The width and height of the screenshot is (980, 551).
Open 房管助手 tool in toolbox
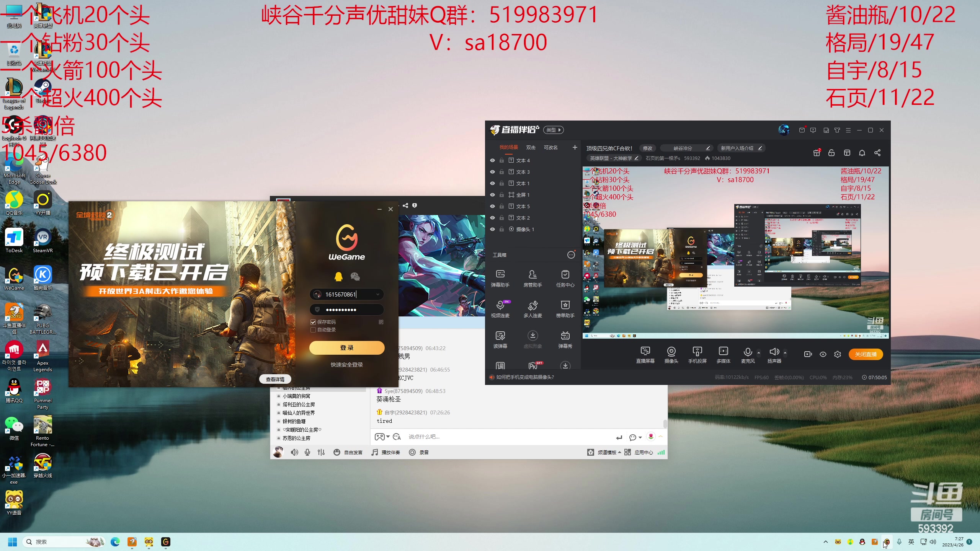point(532,278)
